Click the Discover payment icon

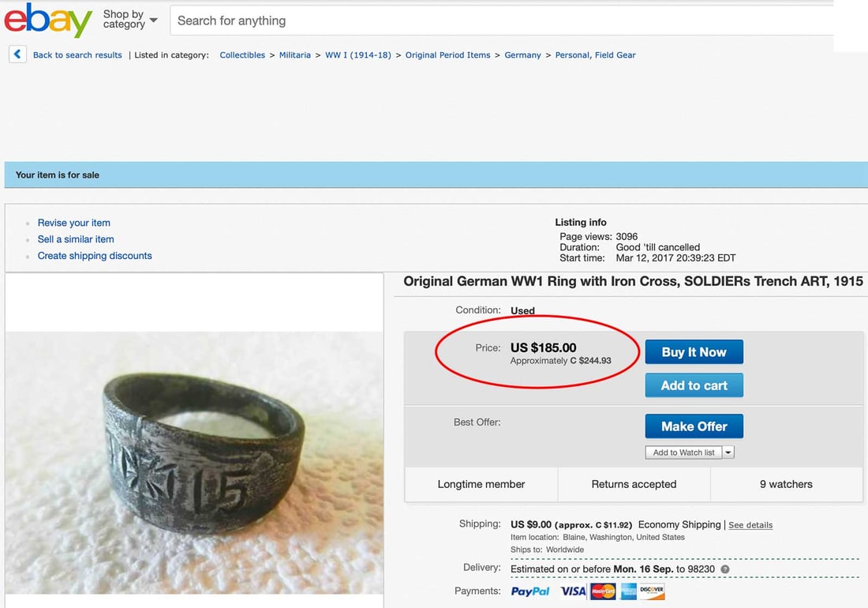point(652,591)
